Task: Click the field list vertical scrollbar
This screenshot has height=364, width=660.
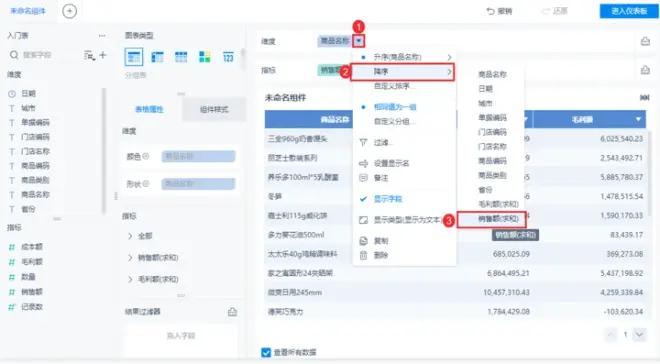Action: click(104, 151)
